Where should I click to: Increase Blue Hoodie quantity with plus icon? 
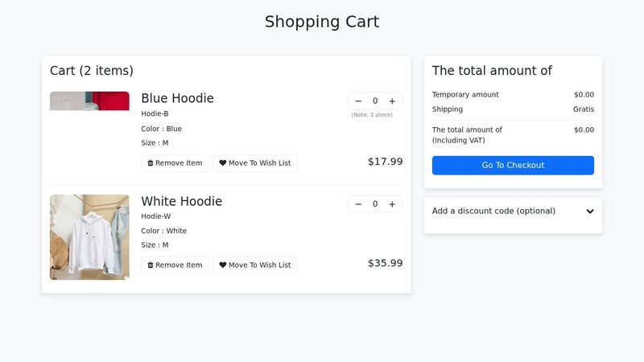pyautogui.click(x=392, y=101)
